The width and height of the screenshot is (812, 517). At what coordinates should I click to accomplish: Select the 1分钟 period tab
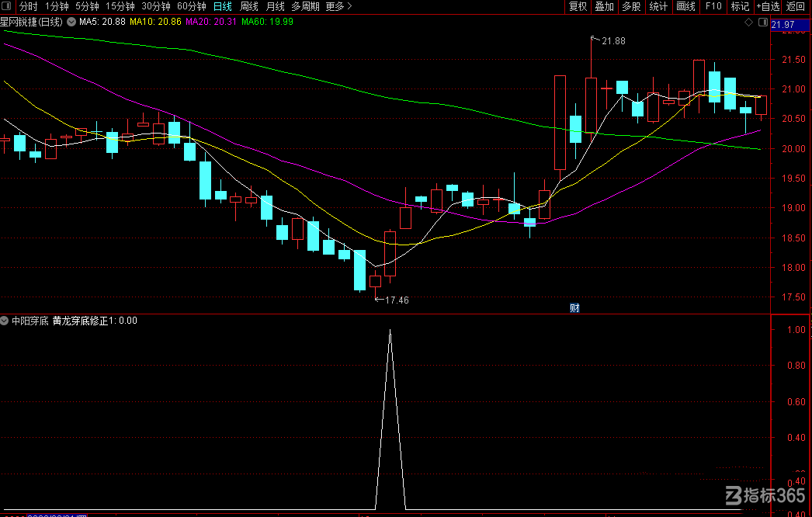coord(57,6)
